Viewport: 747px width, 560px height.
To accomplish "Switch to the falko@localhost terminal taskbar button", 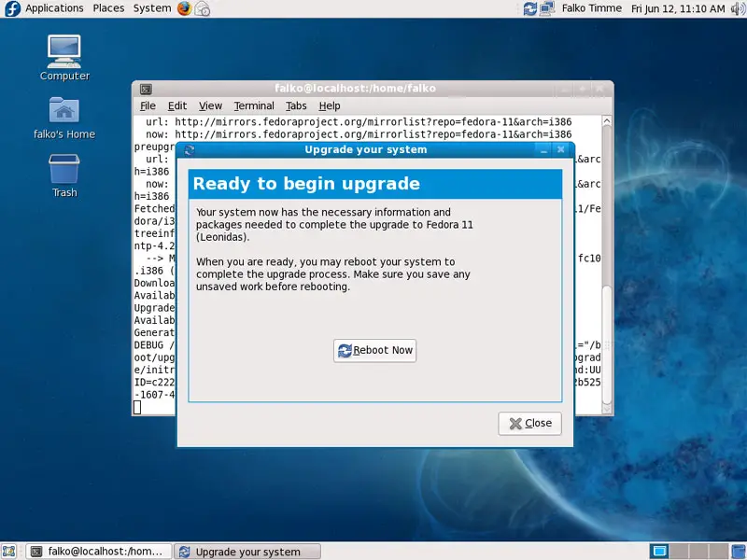I will click(x=99, y=552).
